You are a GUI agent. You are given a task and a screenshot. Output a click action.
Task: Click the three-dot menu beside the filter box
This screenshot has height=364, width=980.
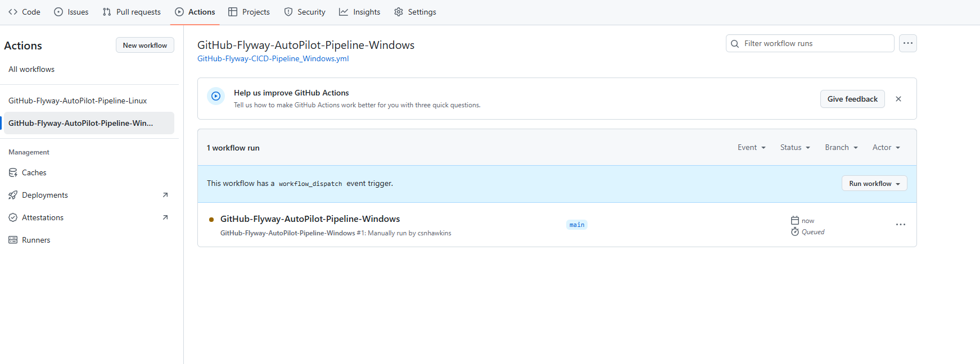(907, 43)
